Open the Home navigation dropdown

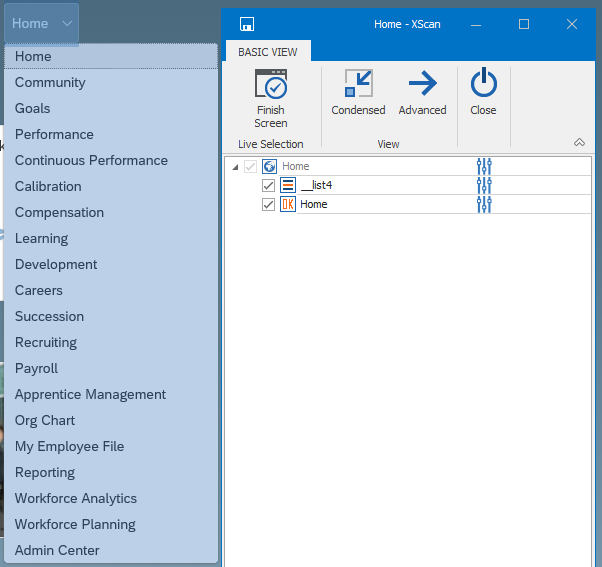tap(42, 23)
